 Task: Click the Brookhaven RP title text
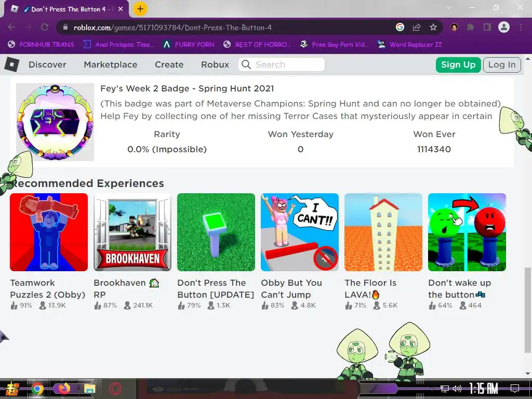point(126,289)
